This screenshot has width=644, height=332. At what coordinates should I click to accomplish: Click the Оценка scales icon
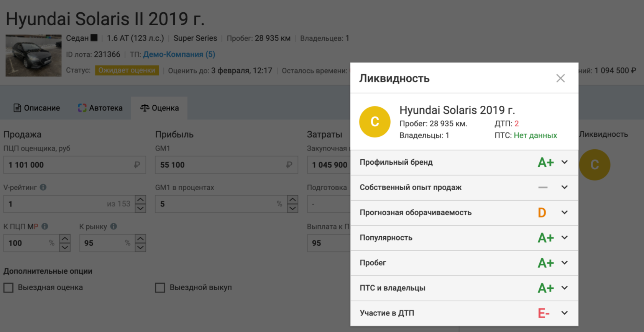pyautogui.click(x=145, y=108)
